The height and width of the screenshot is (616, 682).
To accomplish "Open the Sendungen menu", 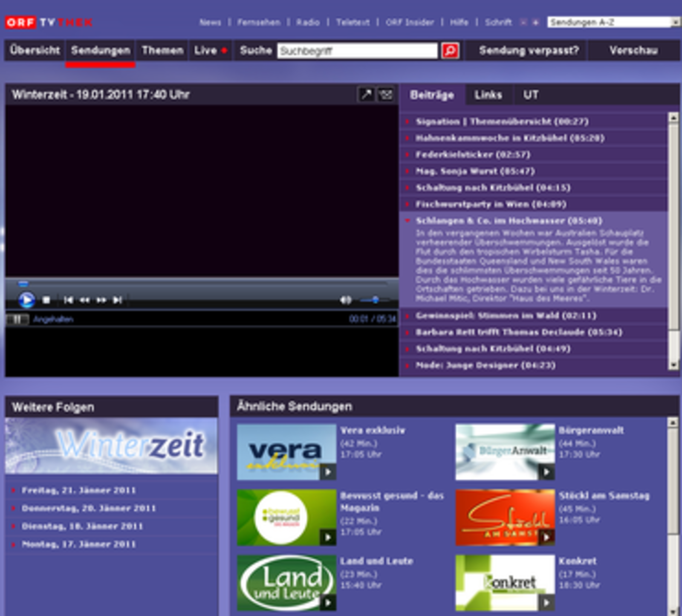I will (x=101, y=50).
